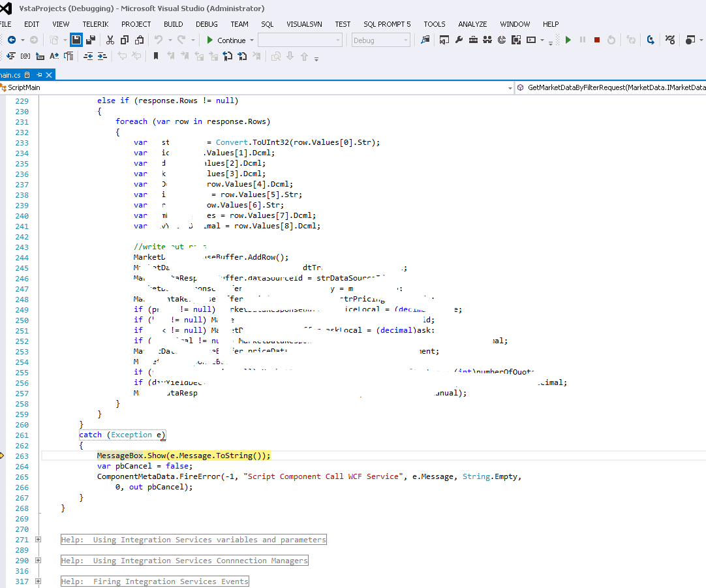Image resolution: width=706 pixels, height=588 pixels.
Task: Open the Undo history dropdown arrow
Action: pyautogui.click(x=170, y=40)
